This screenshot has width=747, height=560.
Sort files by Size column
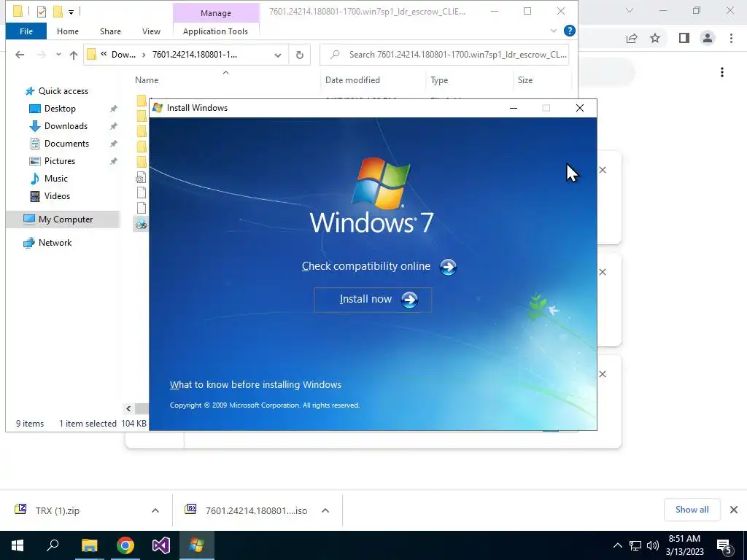(x=525, y=80)
